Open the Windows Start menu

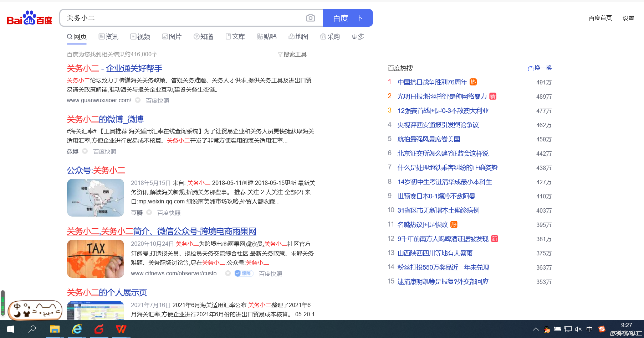[11, 329]
